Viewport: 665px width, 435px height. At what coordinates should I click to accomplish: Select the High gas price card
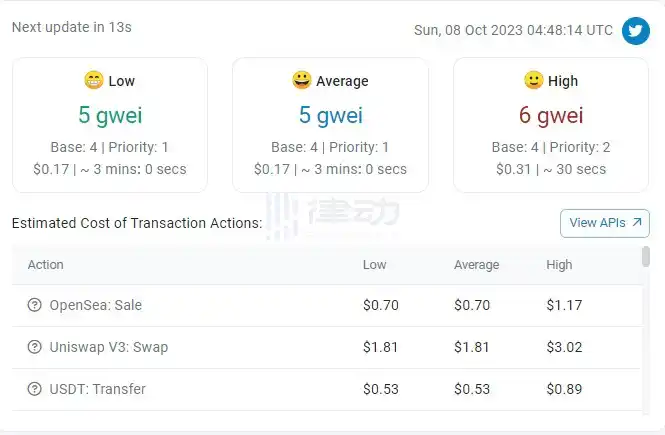[x=551, y=125]
